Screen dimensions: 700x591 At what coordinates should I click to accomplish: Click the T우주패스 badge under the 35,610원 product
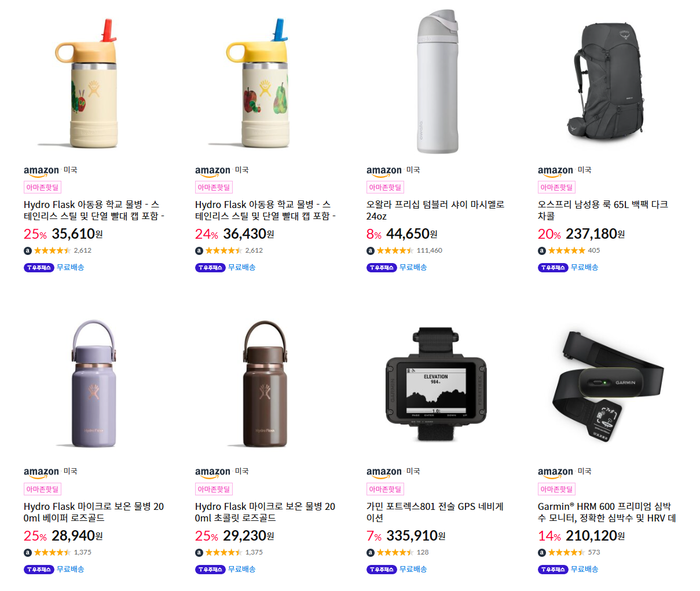pyautogui.click(x=39, y=268)
